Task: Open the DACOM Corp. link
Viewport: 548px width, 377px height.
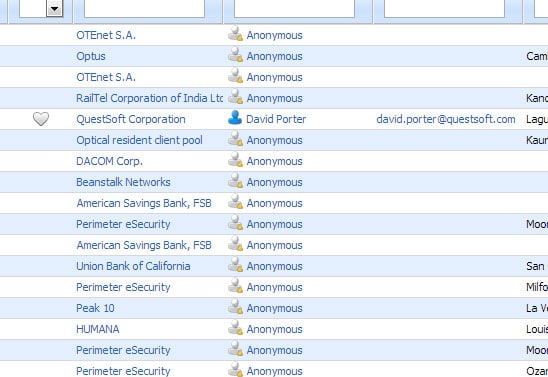Action: click(x=109, y=161)
